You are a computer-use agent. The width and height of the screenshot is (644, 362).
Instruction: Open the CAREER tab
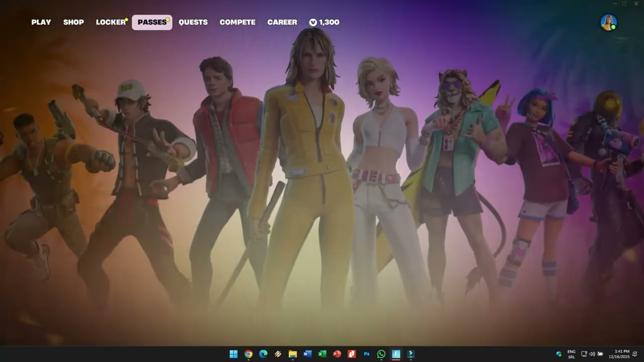click(282, 22)
